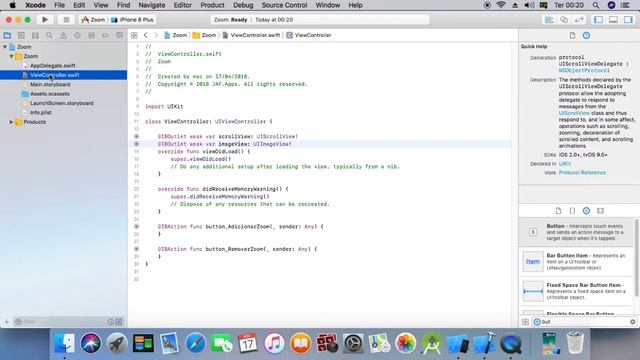Open the Zoom project breadcrumb

176,36
